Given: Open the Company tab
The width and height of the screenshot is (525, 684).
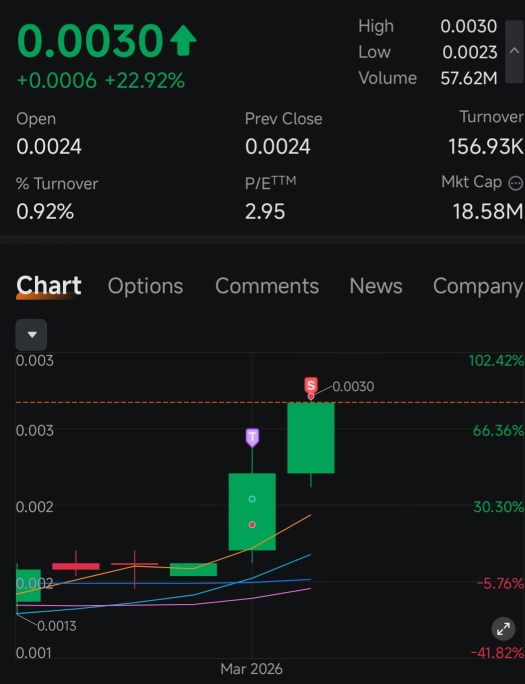Looking at the screenshot, I should pyautogui.click(x=478, y=287).
